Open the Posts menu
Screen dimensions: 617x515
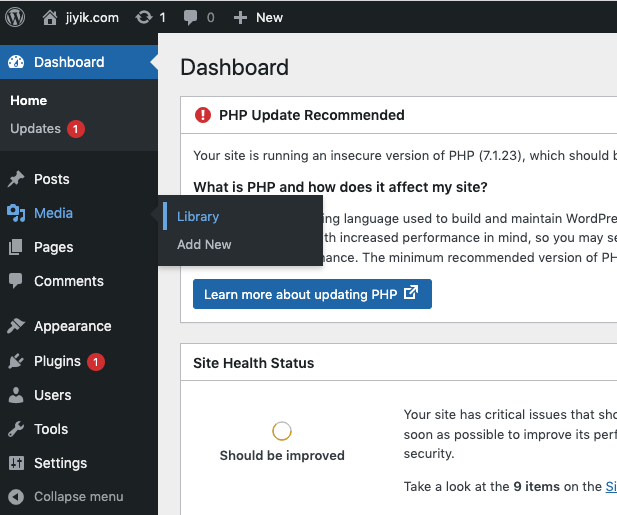[52, 179]
